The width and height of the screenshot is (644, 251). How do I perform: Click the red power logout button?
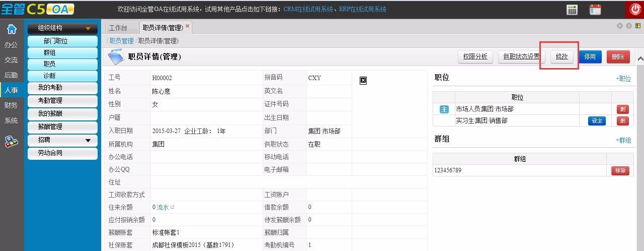[x=634, y=9]
